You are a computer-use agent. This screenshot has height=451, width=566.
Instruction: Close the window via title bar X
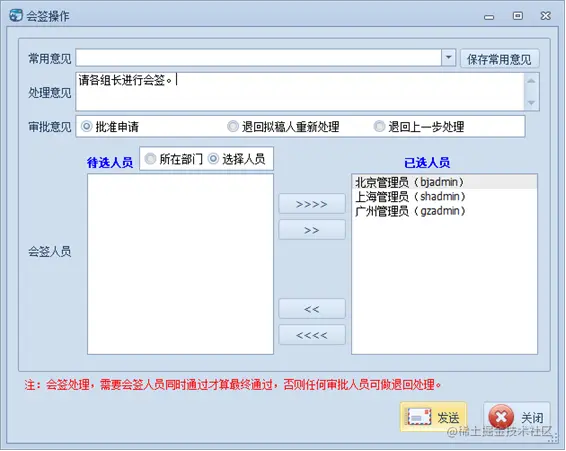click(x=546, y=16)
